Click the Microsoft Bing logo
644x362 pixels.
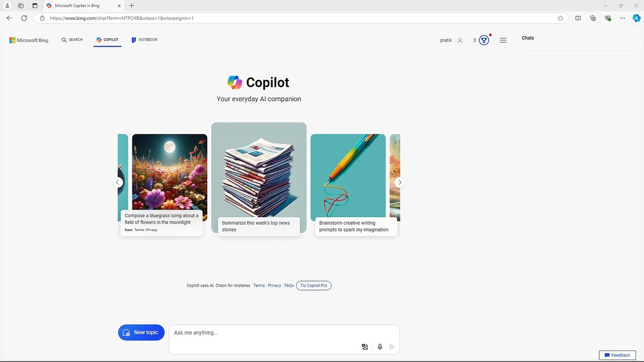click(29, 40)
